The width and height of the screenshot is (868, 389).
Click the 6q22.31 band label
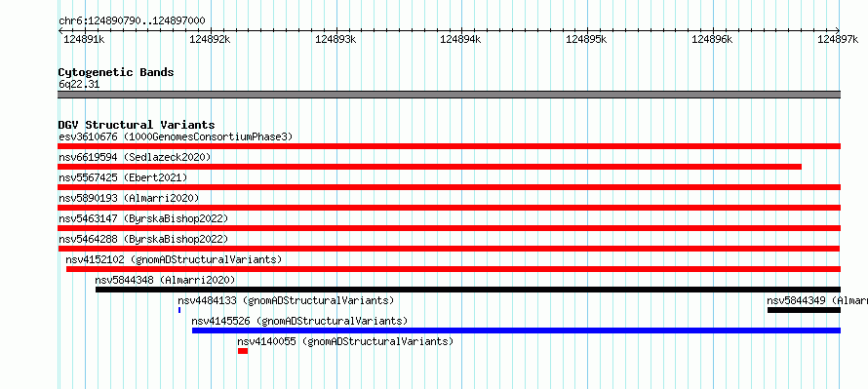79,85
